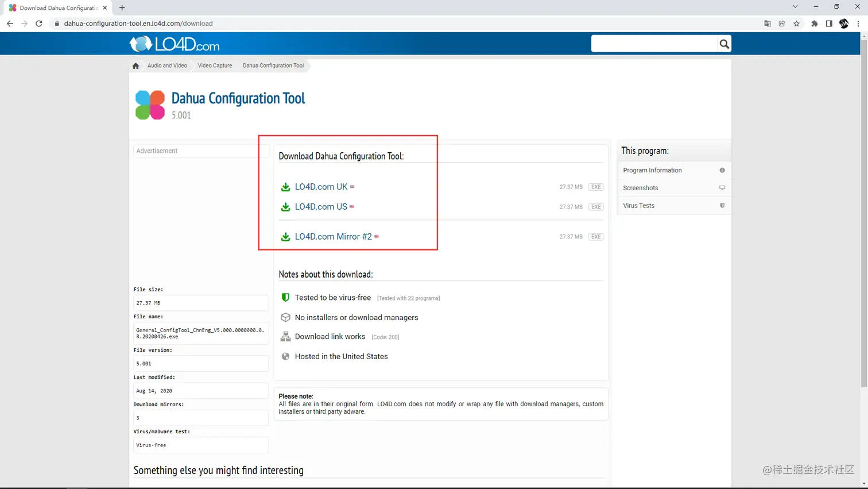
Task: Click the browser back arrow
Action: pyautogui.click(x=10, y=24)
